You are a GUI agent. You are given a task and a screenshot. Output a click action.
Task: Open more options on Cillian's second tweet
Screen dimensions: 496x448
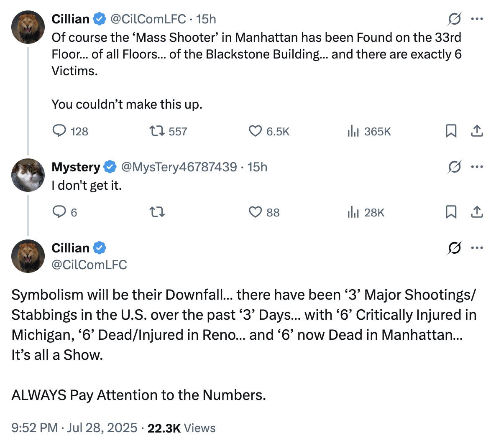477,247
